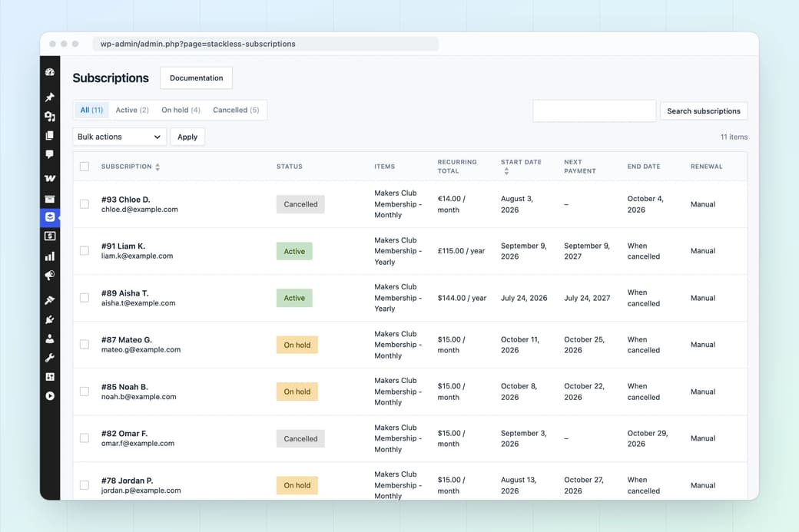Viewport: 799px width, 532px height.
Task: Open the Posts pushpin icon in sidebar
Action: coord(49,97)
